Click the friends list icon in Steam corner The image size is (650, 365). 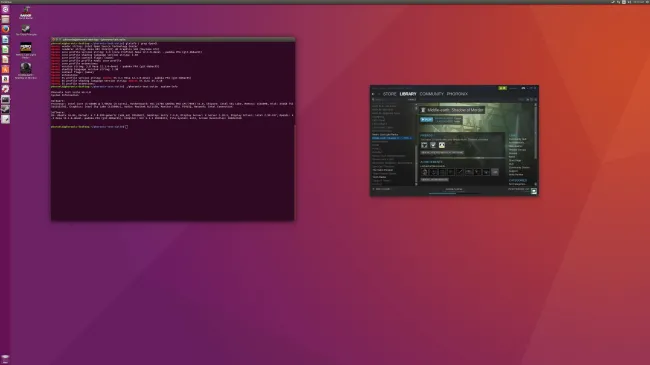534,191
